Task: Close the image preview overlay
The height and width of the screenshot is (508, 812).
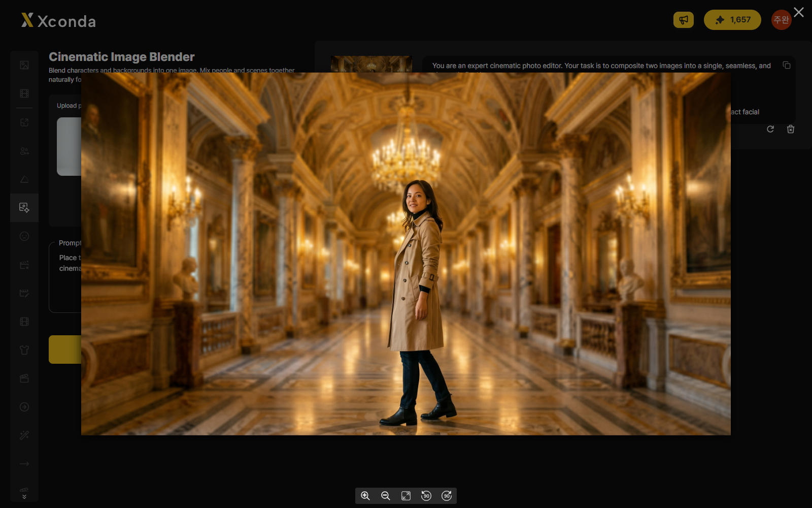Action: (799, 12)
